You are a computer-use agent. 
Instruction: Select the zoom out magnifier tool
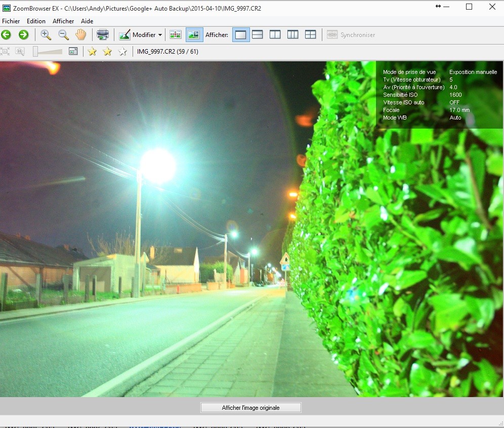pos(63,35)
